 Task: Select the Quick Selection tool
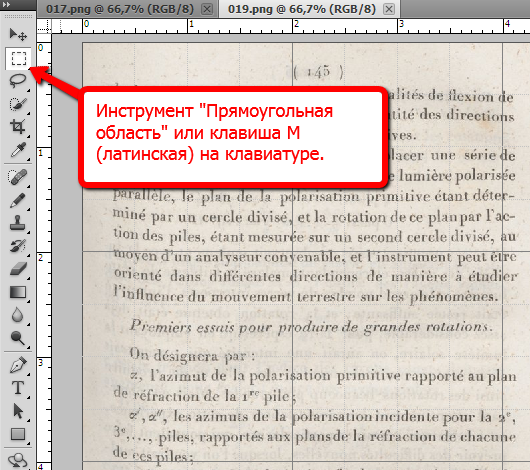18,104
